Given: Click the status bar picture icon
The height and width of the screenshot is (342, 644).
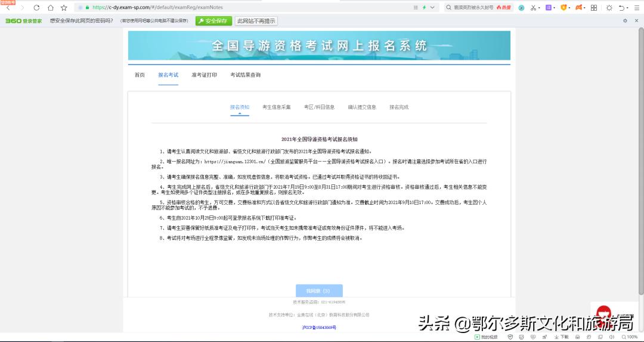Looking at the screenshot, I should (x=521, y=337).
